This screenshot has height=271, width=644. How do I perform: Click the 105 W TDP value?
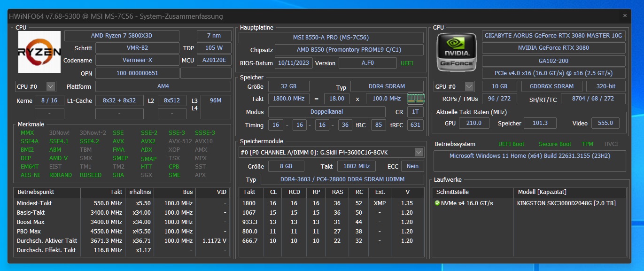coord(214,48)
